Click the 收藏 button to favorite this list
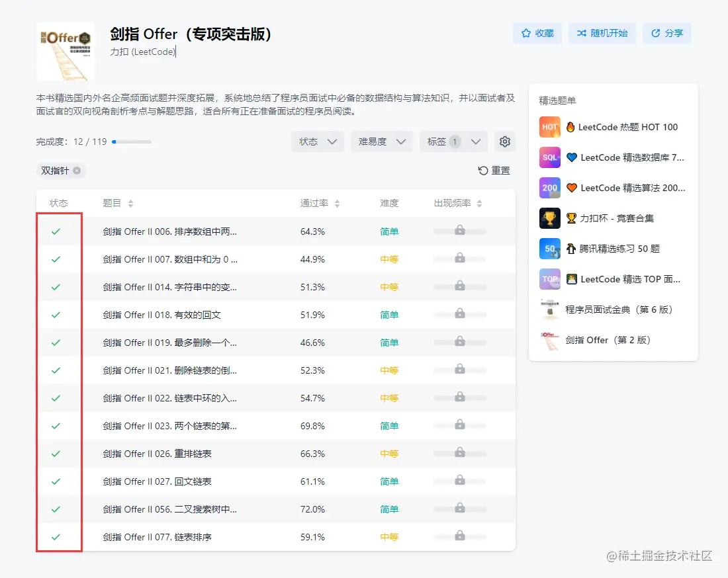This screenshot has width=728, height=578. pyautogui.click(x=537, y=32)
